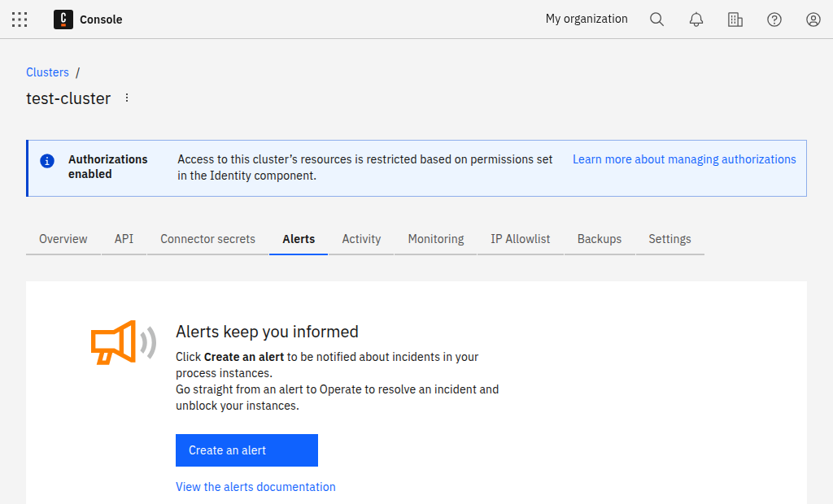This screenshot has height=504, width=833.
Task: Open the app switcher grid icon
Action: [x=20, y=20]
